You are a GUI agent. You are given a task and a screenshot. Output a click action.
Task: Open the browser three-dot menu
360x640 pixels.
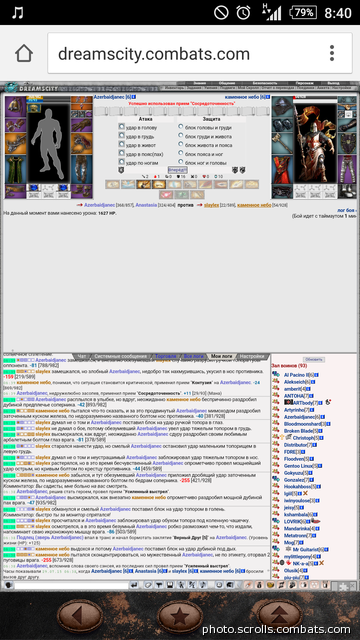[332, 53]
